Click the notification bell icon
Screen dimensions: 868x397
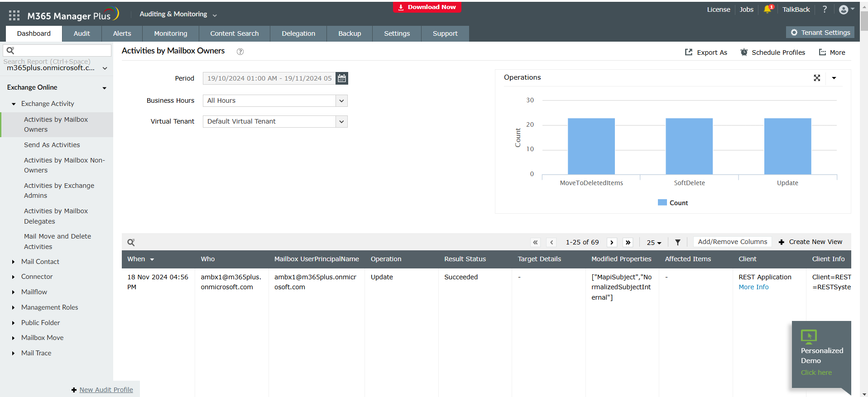[x=767, y=10]
